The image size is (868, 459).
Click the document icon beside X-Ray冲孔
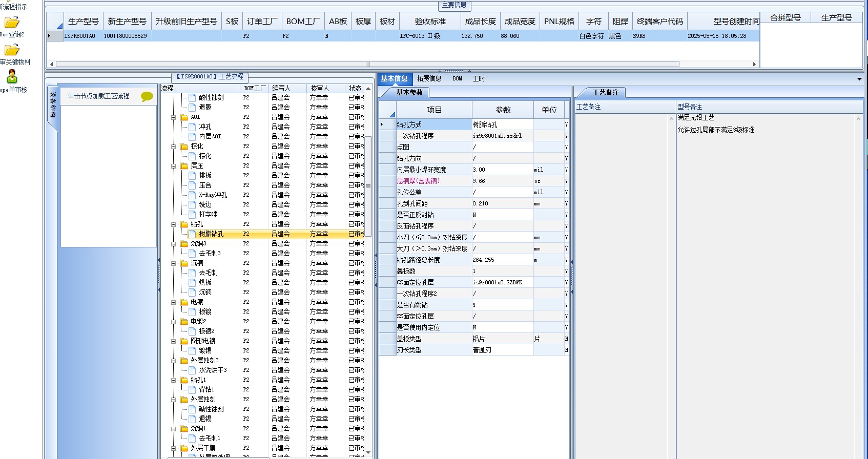point(193,195)
